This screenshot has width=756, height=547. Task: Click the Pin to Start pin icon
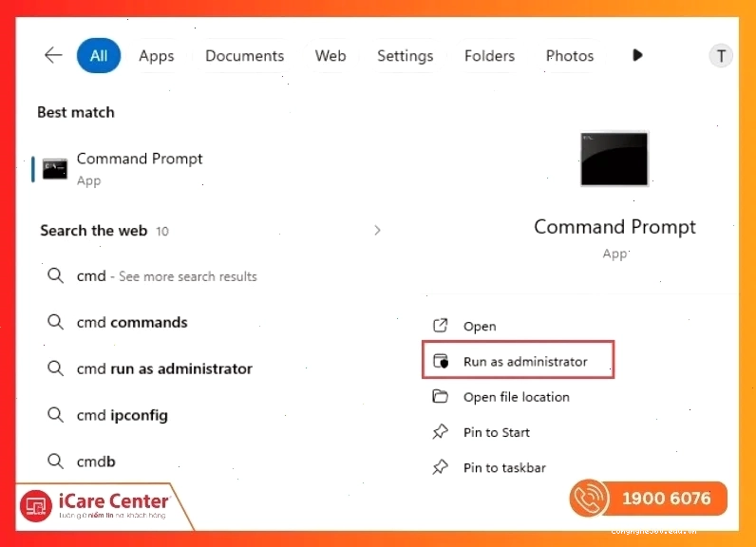(x=440, y=432)
